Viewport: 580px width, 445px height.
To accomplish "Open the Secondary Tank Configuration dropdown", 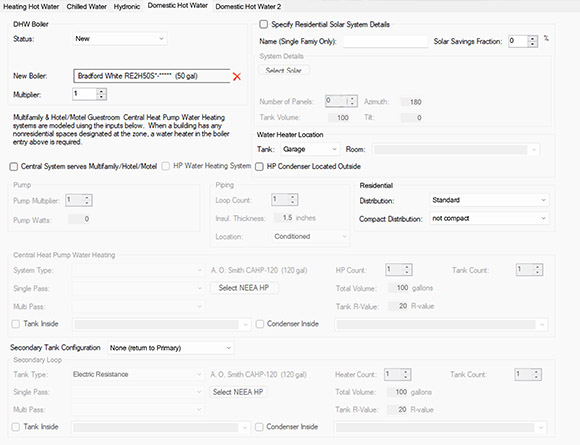I will (171, 348).
